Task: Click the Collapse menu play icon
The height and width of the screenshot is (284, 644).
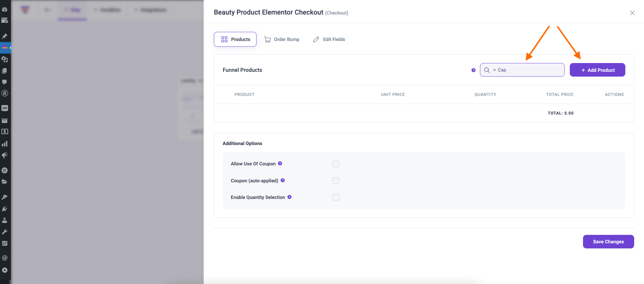Action: click(x=5, y=270)
